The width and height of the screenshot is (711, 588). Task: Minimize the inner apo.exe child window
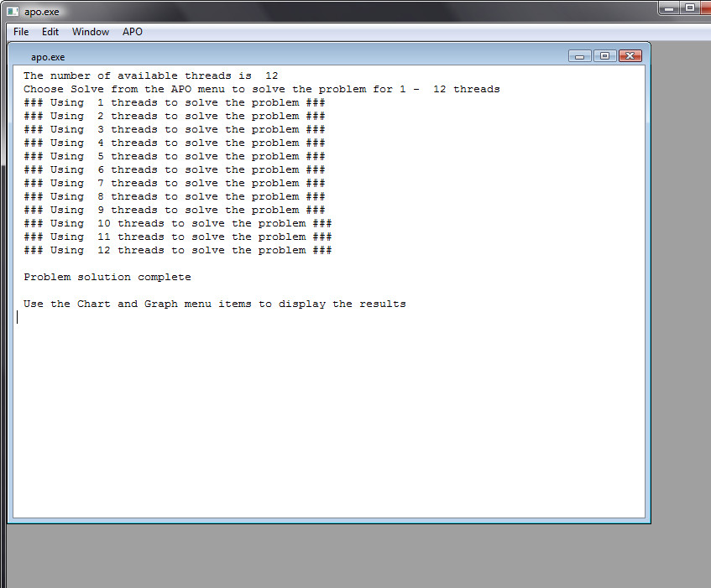pos(579,55)
